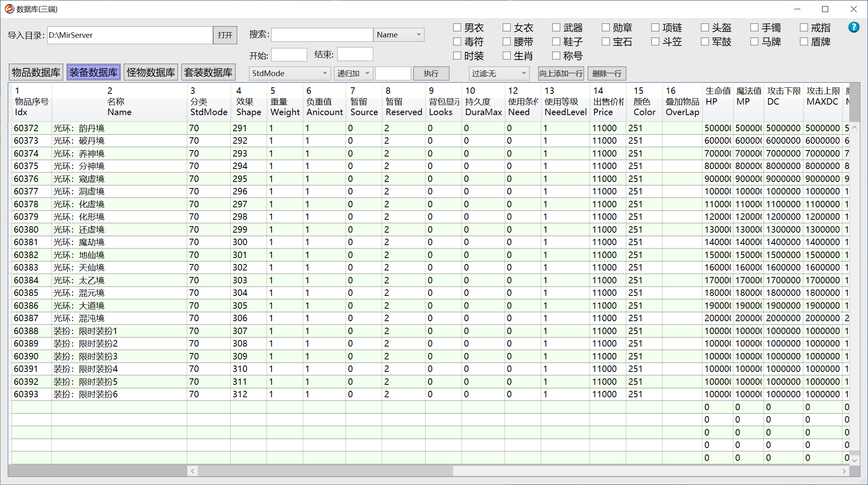Image resolution: width=868 pixels, height=485 pixels.
Task: Click the app logo in title bar
Action: point(9,9)
